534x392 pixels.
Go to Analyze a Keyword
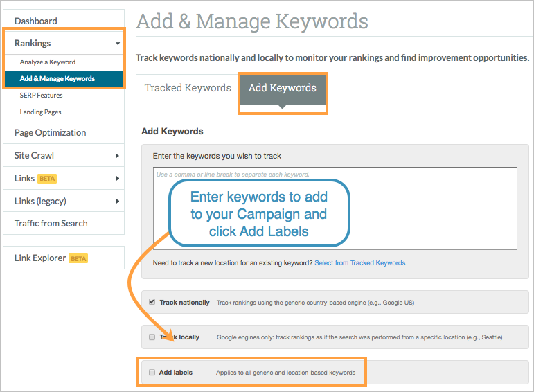[48, 62]
